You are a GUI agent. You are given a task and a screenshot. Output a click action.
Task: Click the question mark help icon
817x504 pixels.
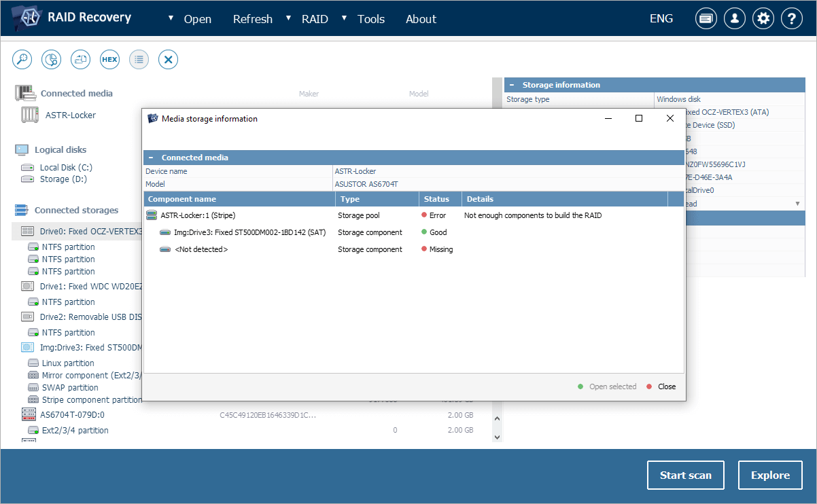click(792, 19)
